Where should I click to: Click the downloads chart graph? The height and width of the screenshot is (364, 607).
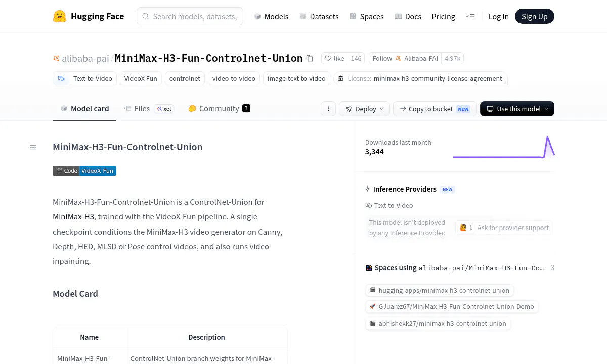pyautogui.click(x=504, y=147)
